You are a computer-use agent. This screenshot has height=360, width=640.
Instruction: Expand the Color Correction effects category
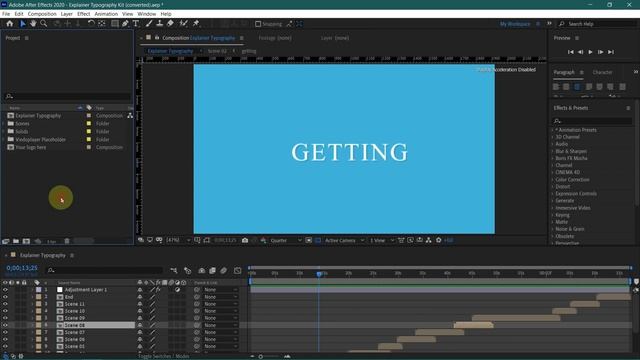pyautogui.click(x=553, y=180)
